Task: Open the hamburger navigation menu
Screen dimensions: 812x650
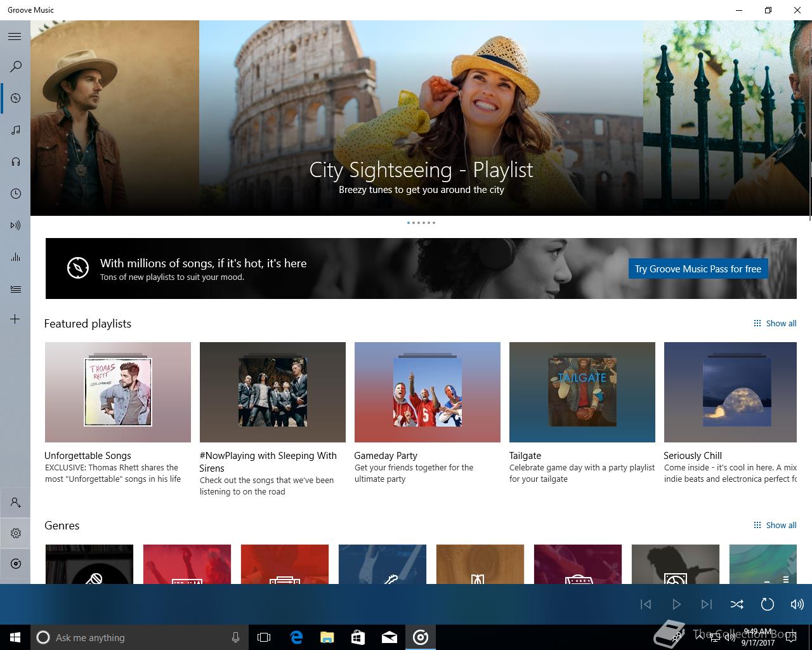Action: pyautogui.click(x=15, y=36)
